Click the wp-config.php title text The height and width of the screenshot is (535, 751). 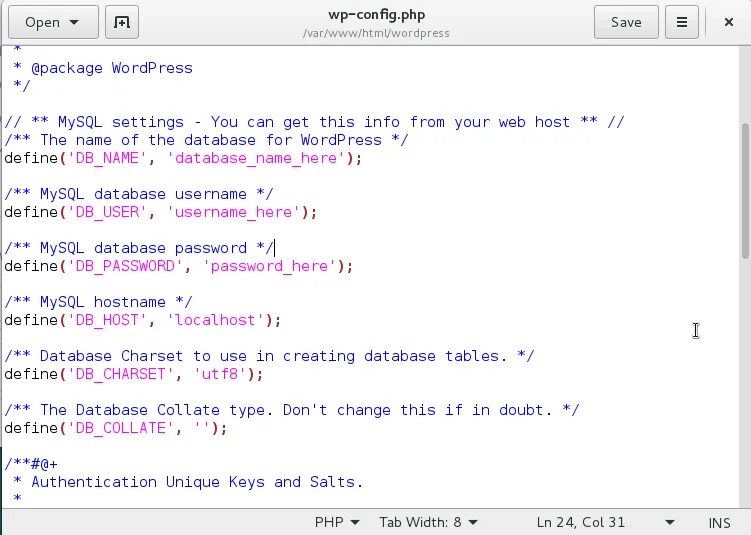click(376, 15)
